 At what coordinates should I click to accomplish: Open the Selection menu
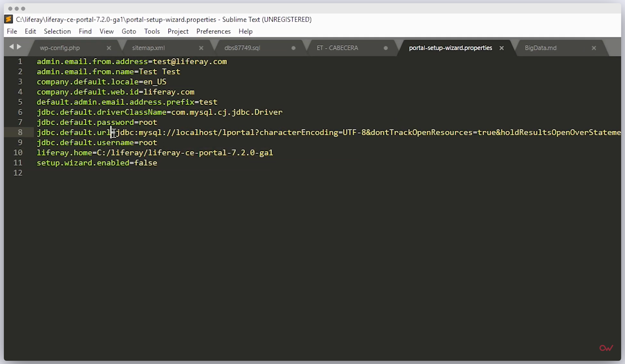click(57, 31)
